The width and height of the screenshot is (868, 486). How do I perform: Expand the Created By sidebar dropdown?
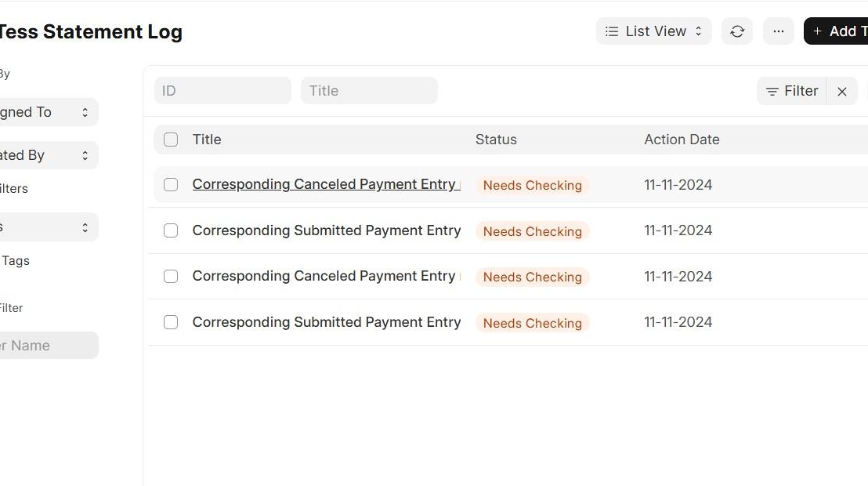47,155
